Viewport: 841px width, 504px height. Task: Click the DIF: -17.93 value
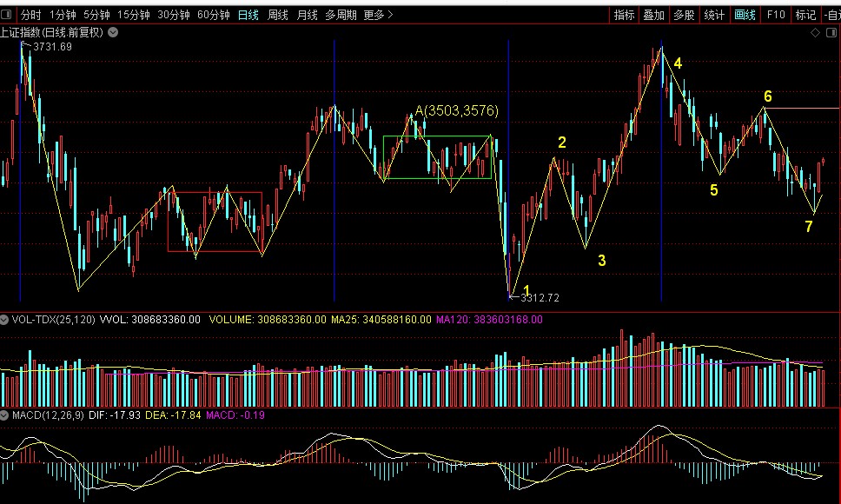114,415
